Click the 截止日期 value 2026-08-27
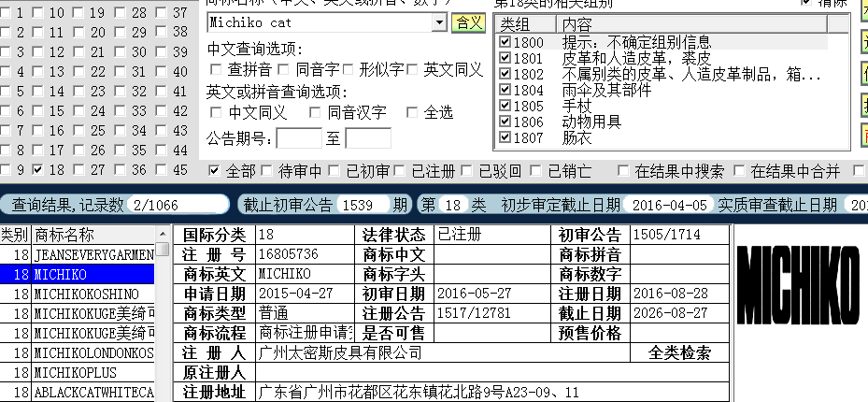868x402 pixels. pyautogui.click(x=670, y=313)
